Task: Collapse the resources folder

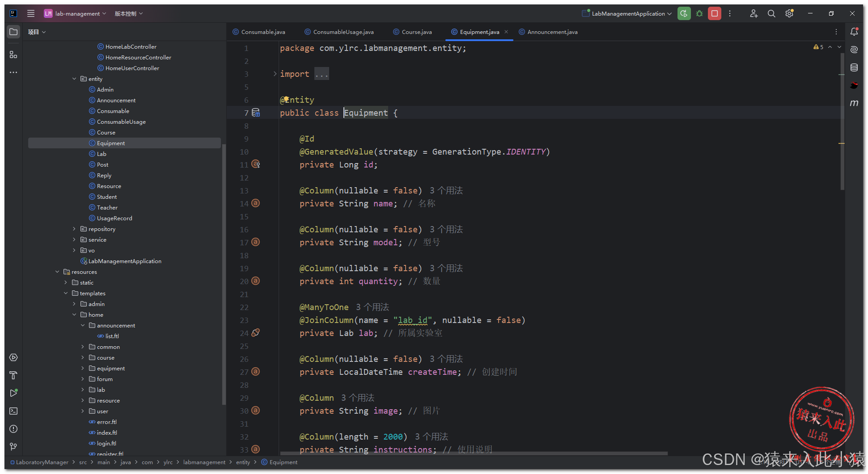Action: click(57, 272)
